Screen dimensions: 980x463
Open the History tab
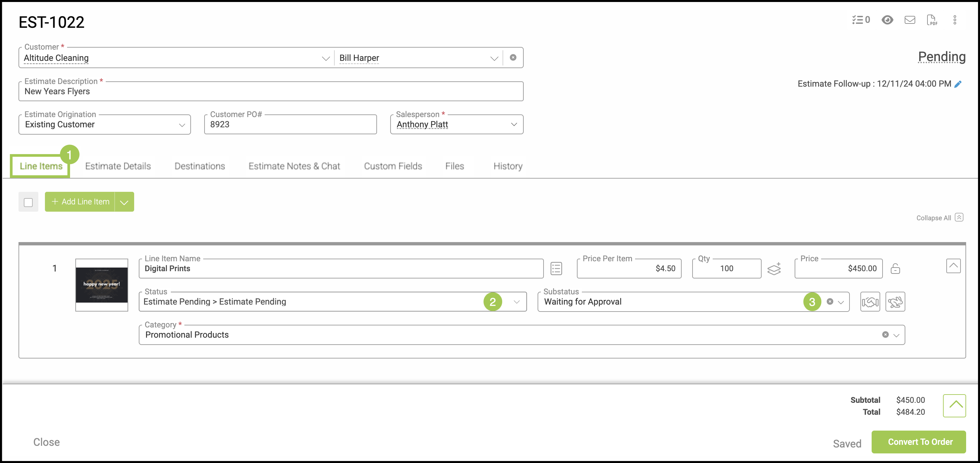[508, 166]
